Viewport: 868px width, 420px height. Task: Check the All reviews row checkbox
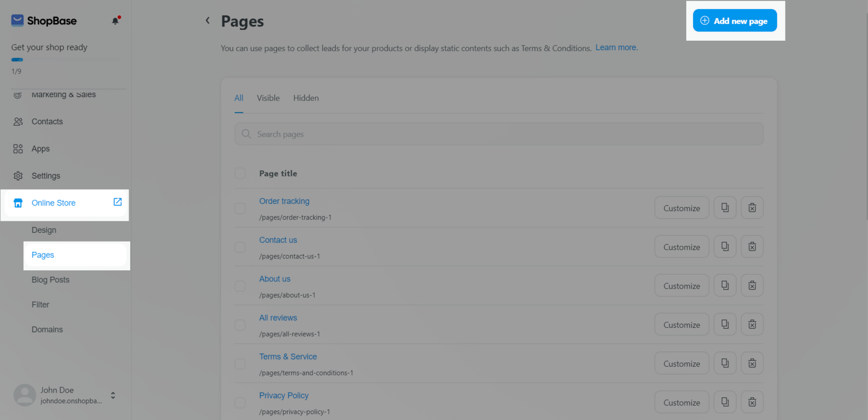pos(240,325)
